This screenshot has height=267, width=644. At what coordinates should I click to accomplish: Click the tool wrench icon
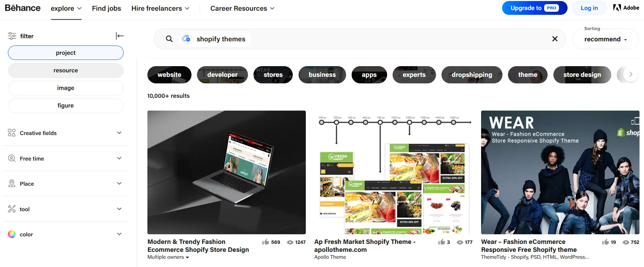(x=12, y=209)
